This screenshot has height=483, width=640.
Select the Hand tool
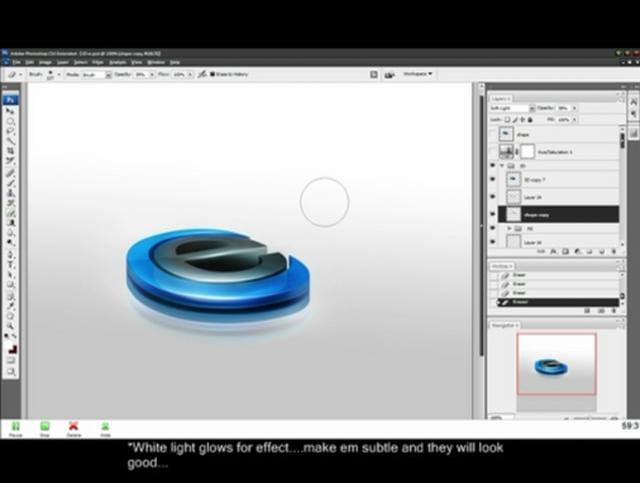pos(10,316)
